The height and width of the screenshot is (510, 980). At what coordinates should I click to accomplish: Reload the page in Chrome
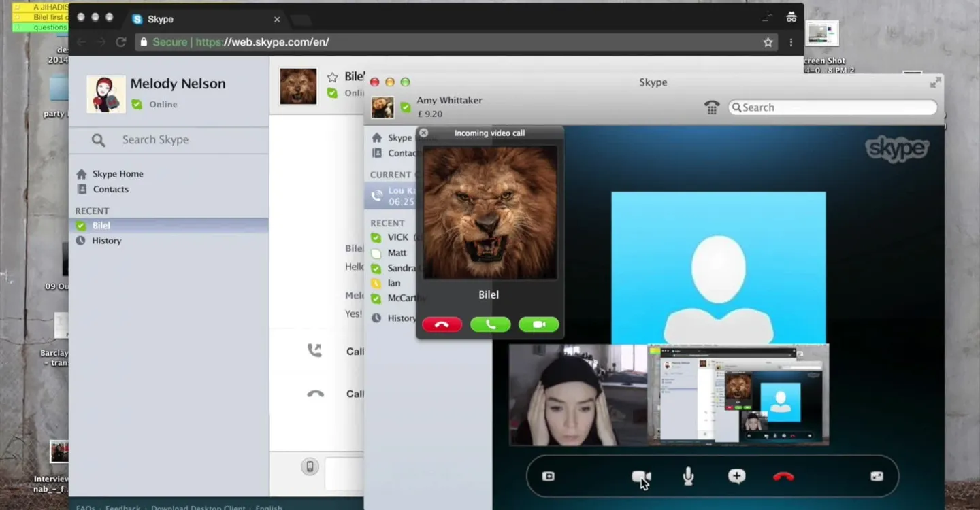[x=120, y=42]
